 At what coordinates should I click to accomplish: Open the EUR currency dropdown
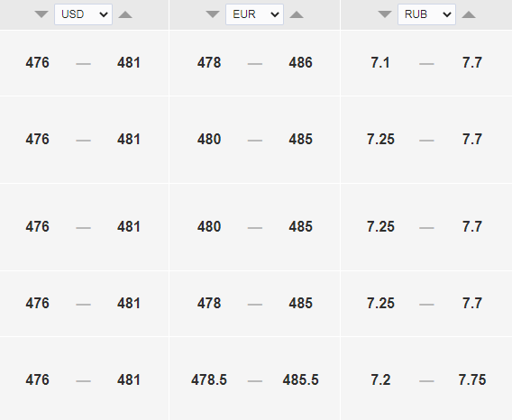coord(255,14)
